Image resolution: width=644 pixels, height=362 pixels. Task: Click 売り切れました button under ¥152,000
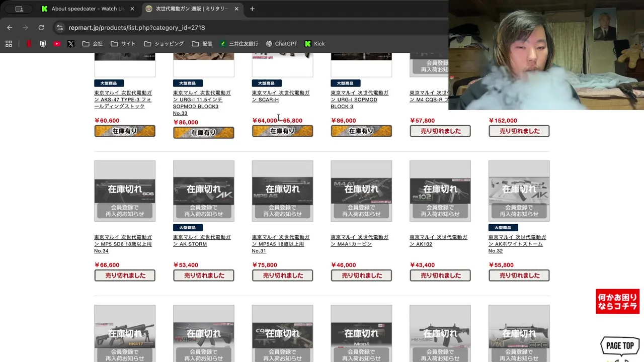click(x=519, y=131)
